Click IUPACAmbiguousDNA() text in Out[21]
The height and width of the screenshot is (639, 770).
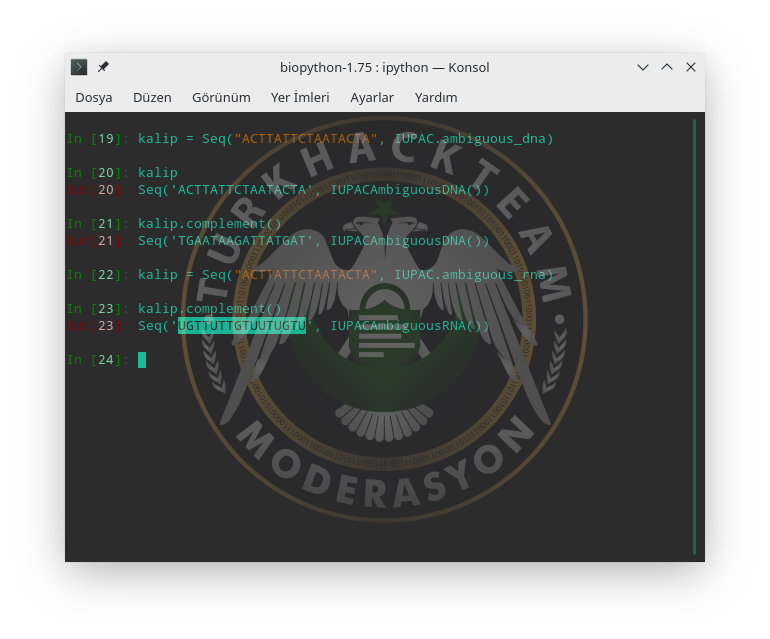click(x=410, y=241)
